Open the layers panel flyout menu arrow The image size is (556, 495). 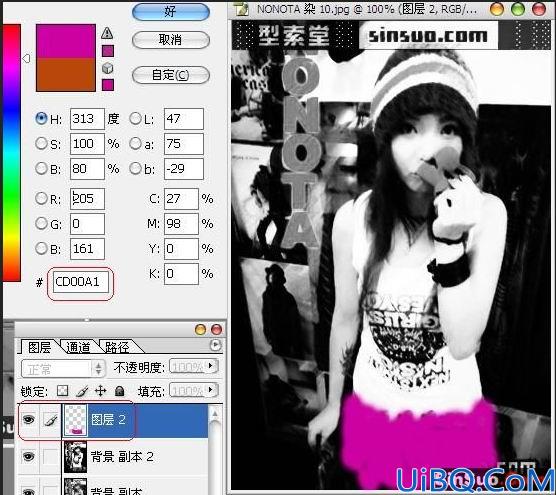tap(215, 345)
